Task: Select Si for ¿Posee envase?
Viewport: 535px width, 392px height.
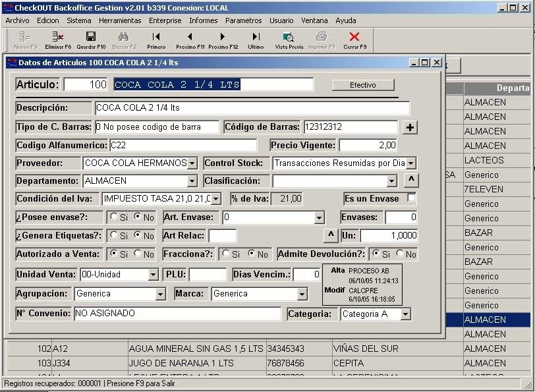Action: point(113,217)
